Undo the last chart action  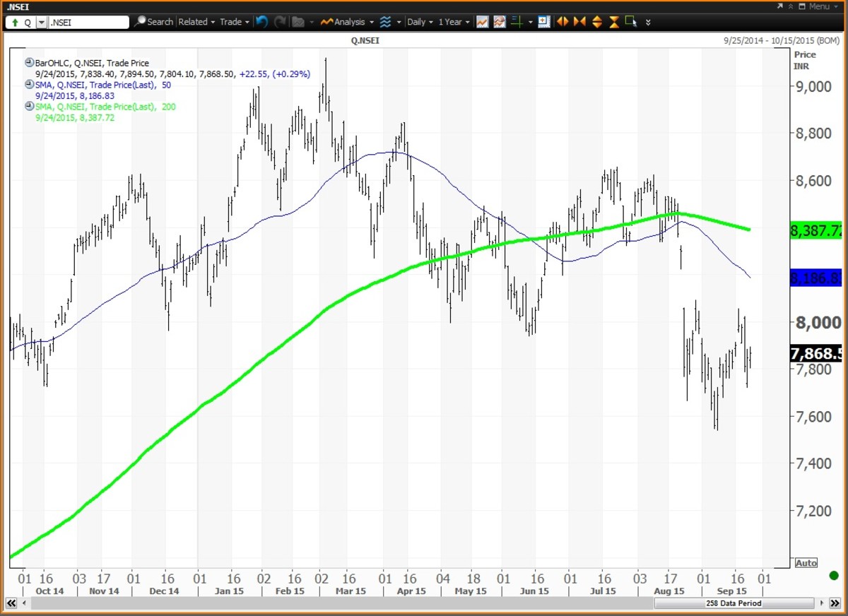pos(262,22)
